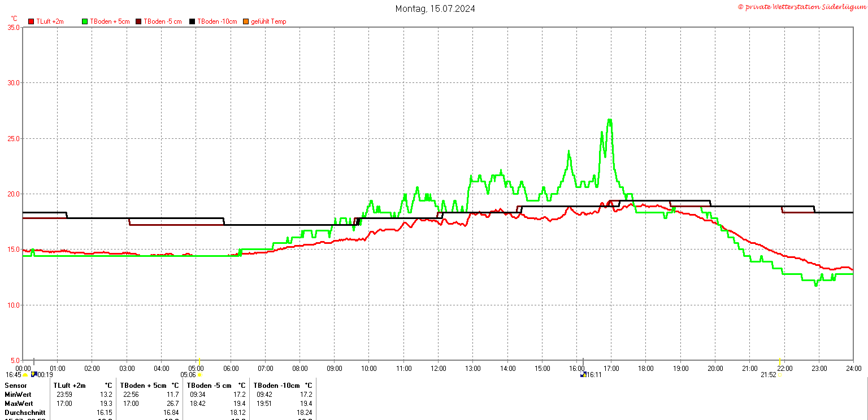Click the black TBoden -10cm legend square
The height and width of the screenshot is (420, 868).
192,21
